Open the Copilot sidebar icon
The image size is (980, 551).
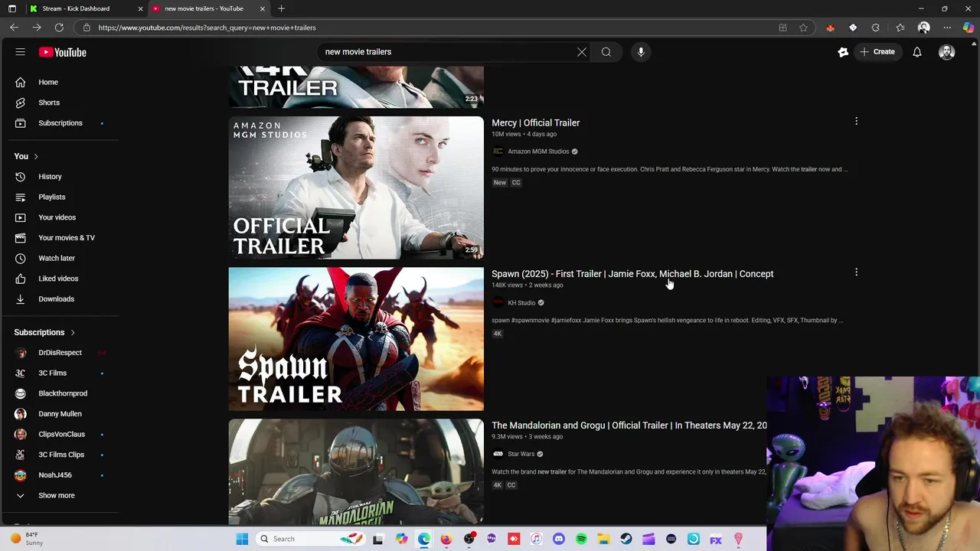click(968, 28)
